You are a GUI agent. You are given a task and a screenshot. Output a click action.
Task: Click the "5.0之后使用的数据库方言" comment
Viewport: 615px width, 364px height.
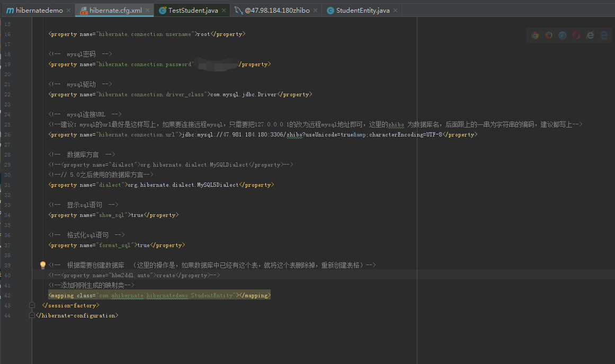tap(101, 175)
